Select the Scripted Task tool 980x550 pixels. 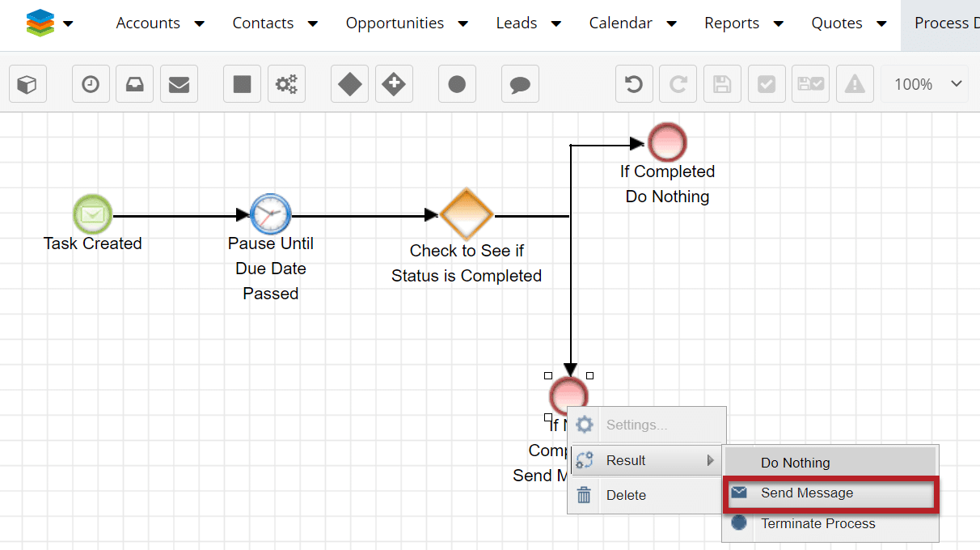(x=286, y=83)
